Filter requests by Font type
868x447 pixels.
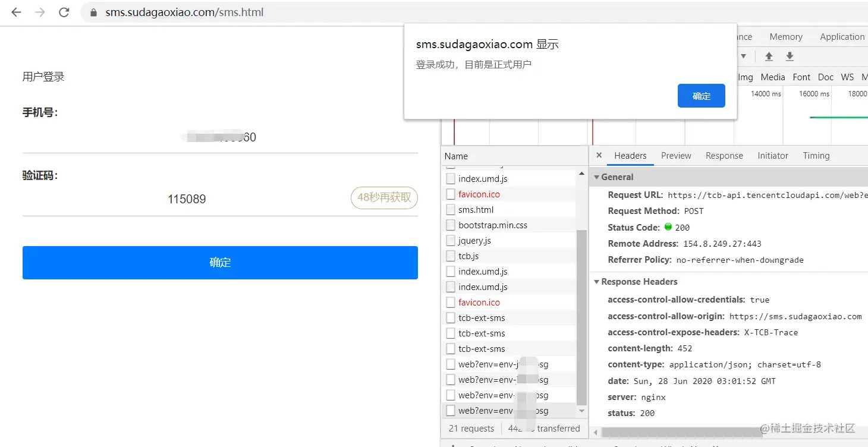pyautogui.click(x=801, y=77)
